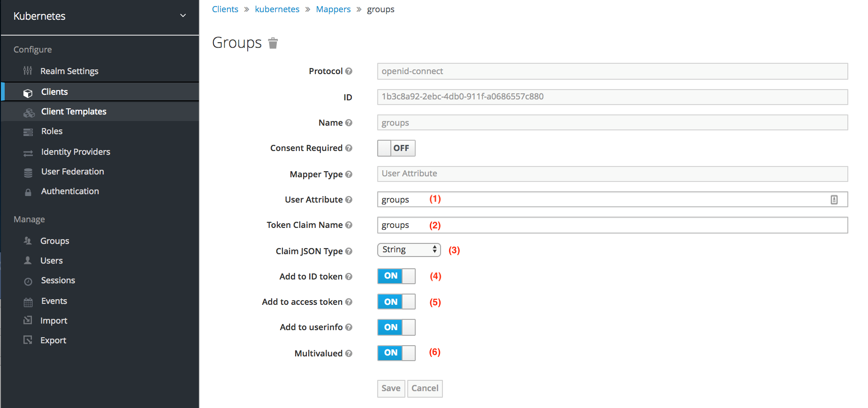Screen dimensions: 868x408
Task: Click the Protocol field showing openid-connect
Action: tap(612, 71)
